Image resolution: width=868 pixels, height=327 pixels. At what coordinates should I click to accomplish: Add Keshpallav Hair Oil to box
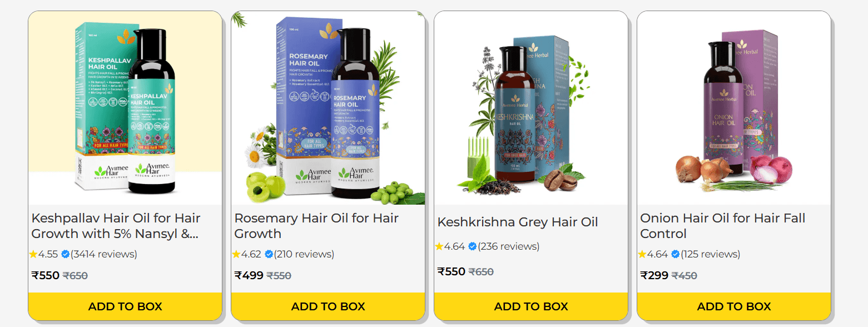click(125, 306)
